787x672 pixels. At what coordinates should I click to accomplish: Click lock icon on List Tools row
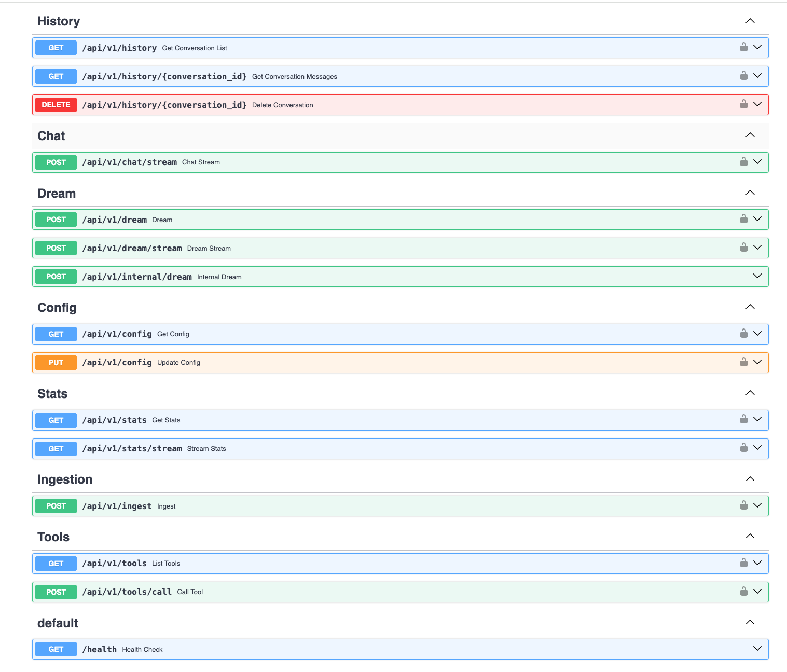(x=743, y=563)
